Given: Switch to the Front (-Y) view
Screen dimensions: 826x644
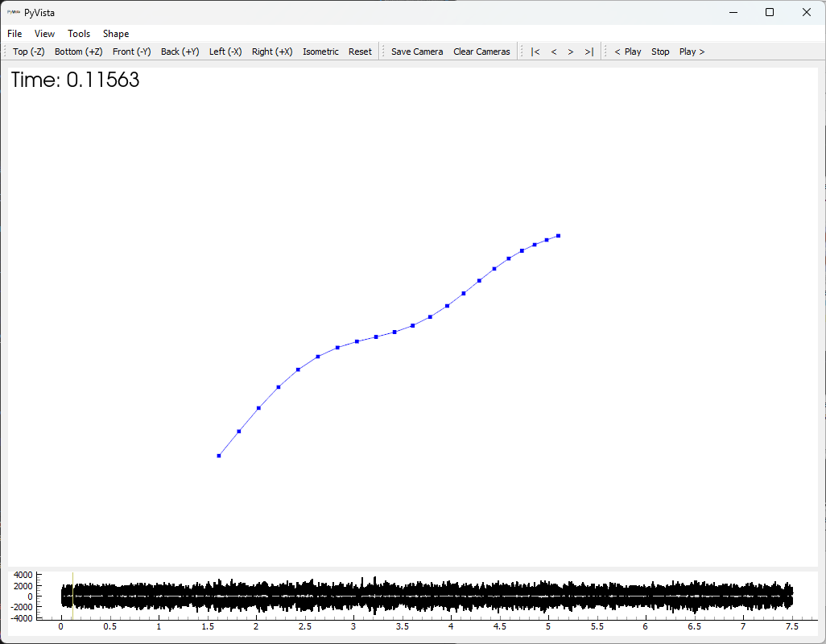Looking at the screenshot, I should pos(131,51).
